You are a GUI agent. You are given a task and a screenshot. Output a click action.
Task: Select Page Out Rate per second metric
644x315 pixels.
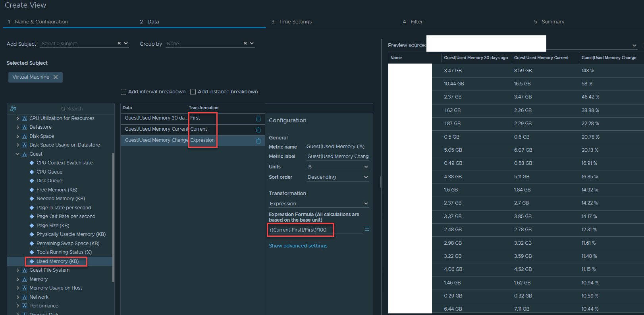(66, 216)
